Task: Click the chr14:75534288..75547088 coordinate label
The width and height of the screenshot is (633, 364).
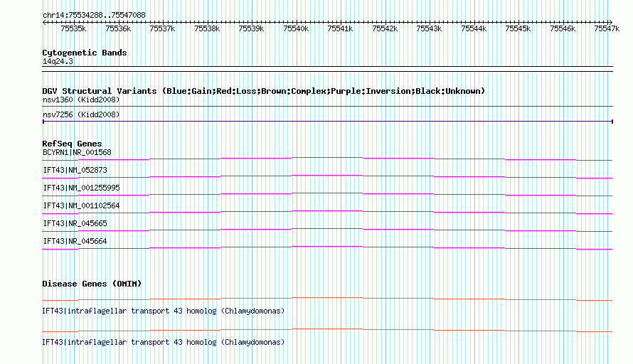Action: pos(94,15)
